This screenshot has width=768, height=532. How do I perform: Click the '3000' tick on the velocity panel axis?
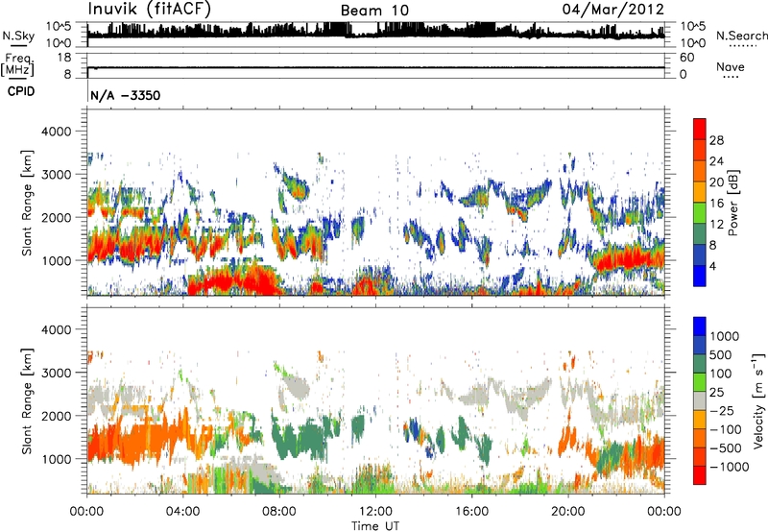(56, 373)
